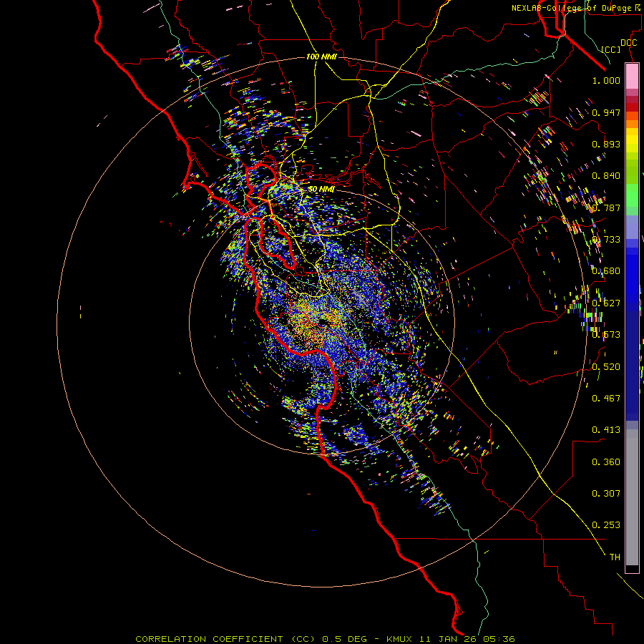Select the 0.413 legend value
644x644 pixels.
606,430
